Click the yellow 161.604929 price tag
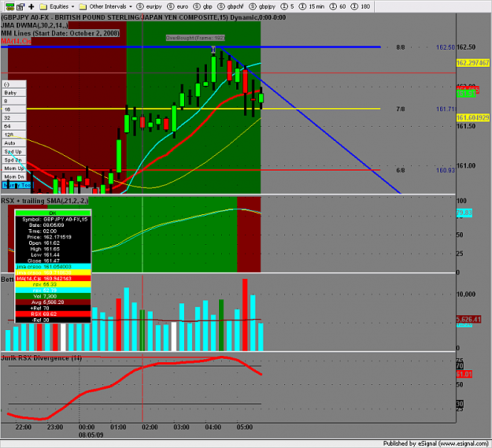492x448 pixels. [x=473, y=118]
